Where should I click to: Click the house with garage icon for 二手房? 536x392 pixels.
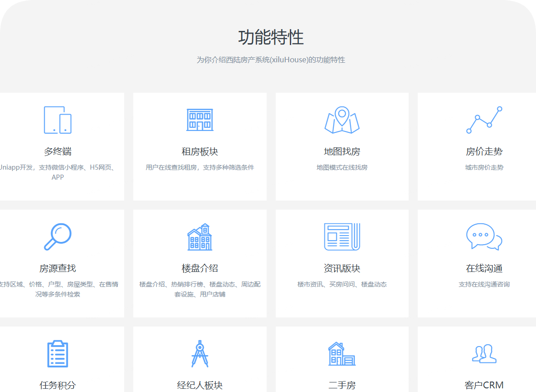pyautogui.click(x=342, y=354)
